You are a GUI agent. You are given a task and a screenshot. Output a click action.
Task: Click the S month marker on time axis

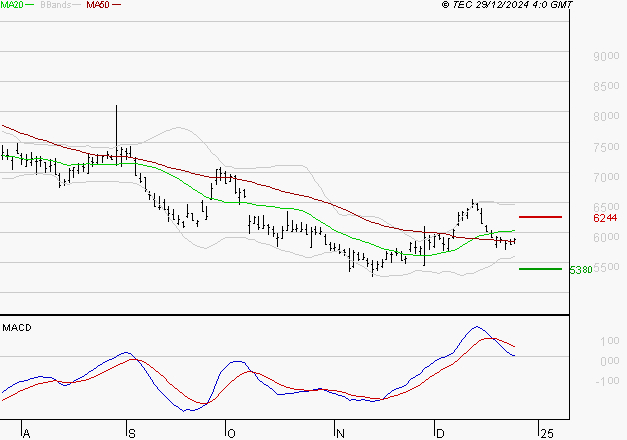(132, 434)
